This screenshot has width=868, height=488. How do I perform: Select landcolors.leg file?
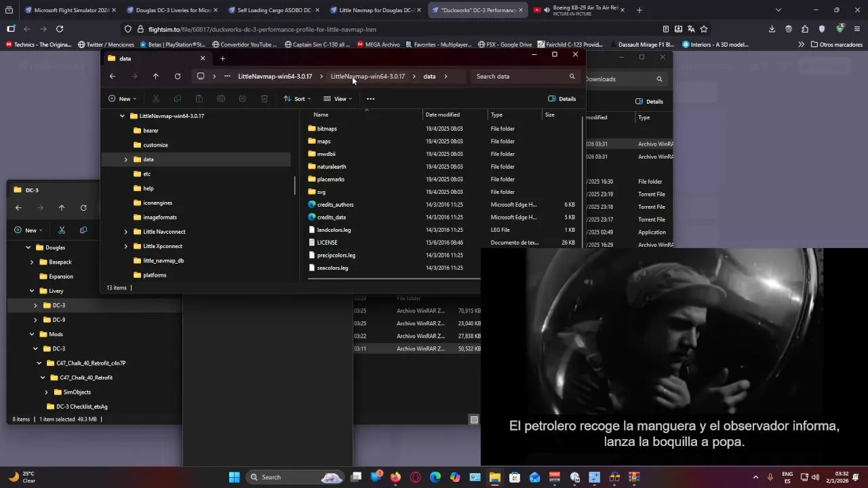(x=334, y=230)
